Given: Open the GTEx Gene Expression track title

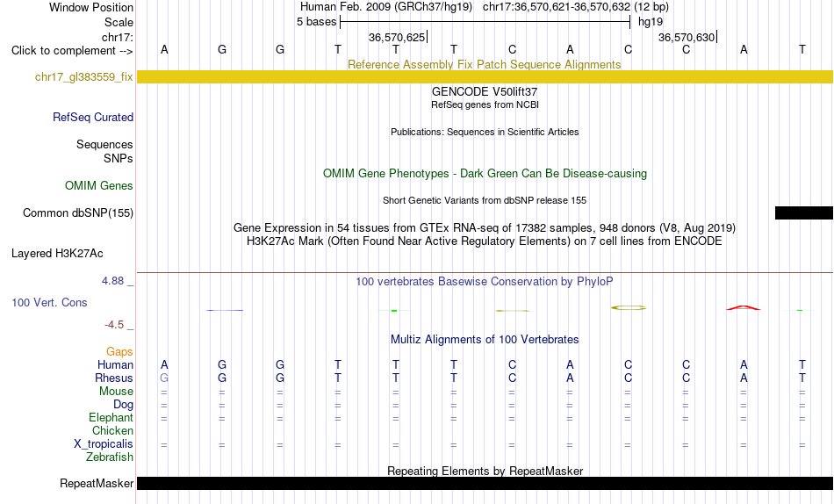Looking at the screenshot, I should click(485, 227).
